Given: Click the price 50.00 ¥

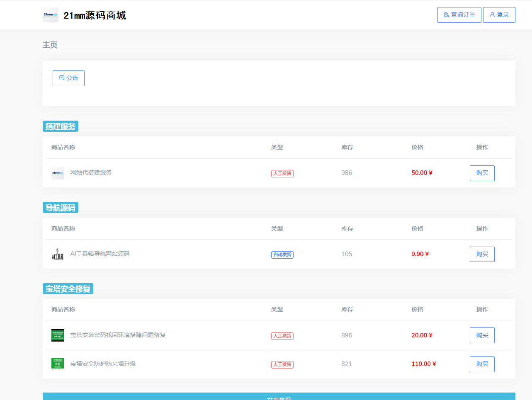Looking at the screenshot, I should 422,173.
